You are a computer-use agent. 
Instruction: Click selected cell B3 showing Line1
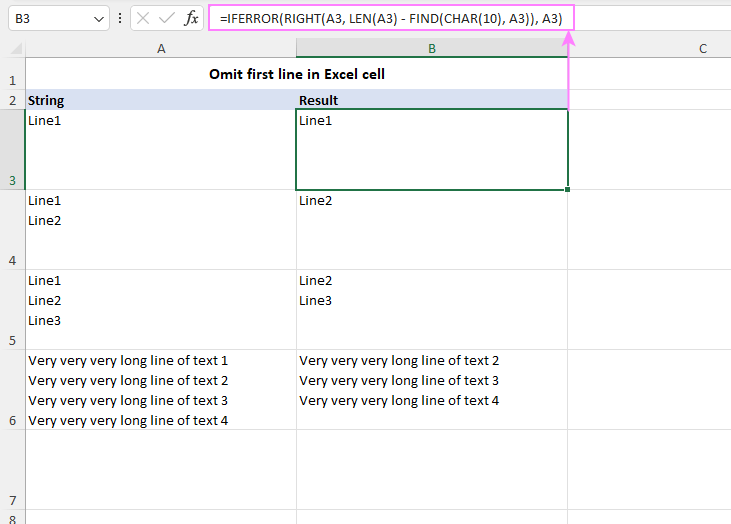[x=432, y=150]
